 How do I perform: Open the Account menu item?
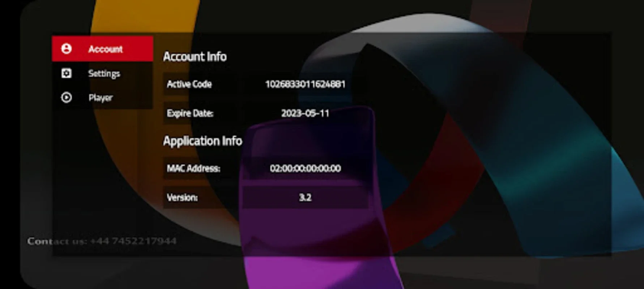click(x=102, y=48)
